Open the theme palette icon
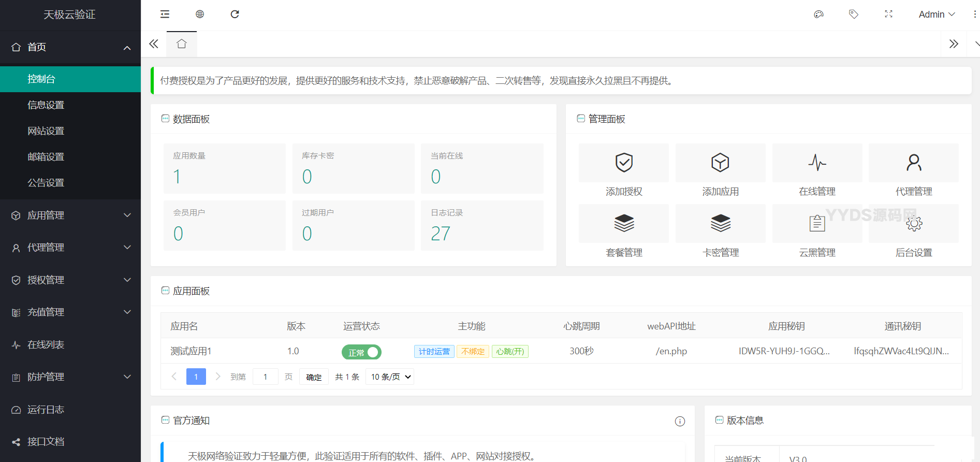 point(818,14)
